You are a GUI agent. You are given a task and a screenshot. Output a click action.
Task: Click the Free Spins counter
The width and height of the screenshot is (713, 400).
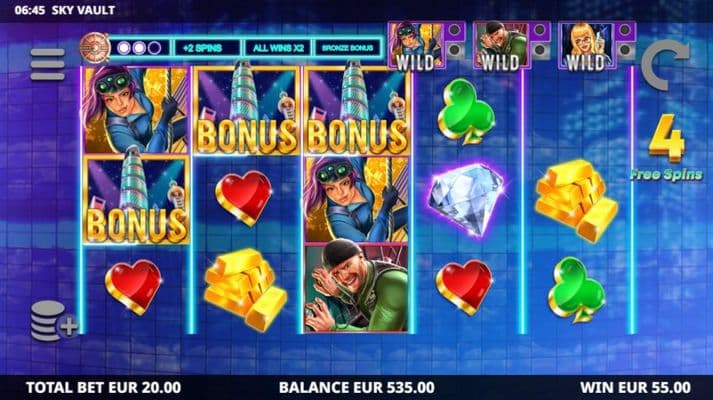tap(666, 146)
